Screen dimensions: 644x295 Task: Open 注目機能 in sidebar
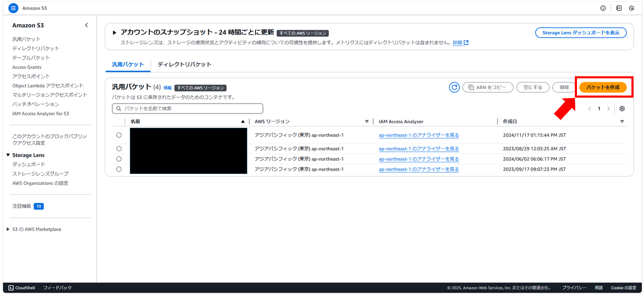(22, 206)
